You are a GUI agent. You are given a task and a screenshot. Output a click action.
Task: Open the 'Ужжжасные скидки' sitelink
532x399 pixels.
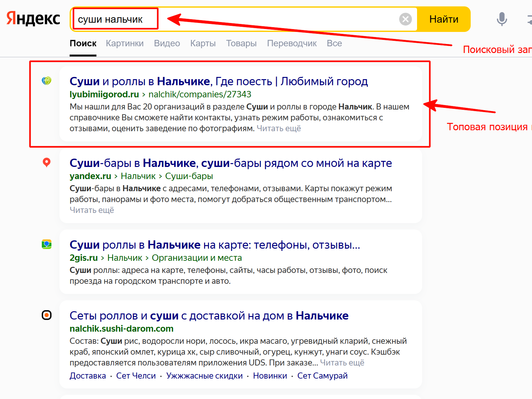click(x=204, y=376)
